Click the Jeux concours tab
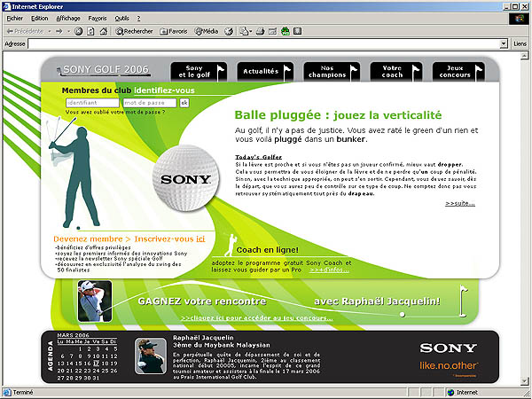The image size is (532, 399). tap(458, 72)
